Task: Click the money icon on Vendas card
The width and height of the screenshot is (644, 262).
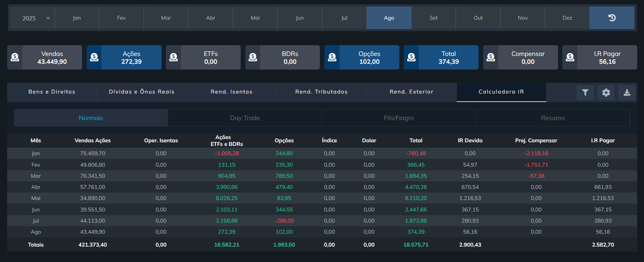Action: [x=15, y=57]
